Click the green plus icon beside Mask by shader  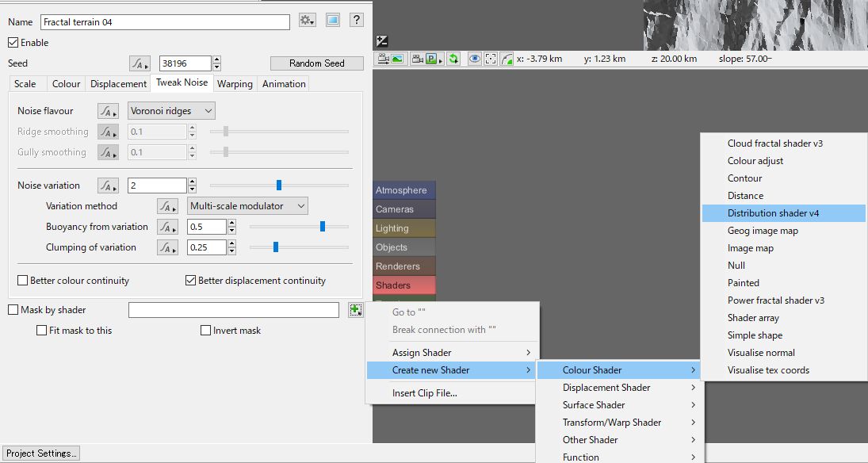(355, 310)
